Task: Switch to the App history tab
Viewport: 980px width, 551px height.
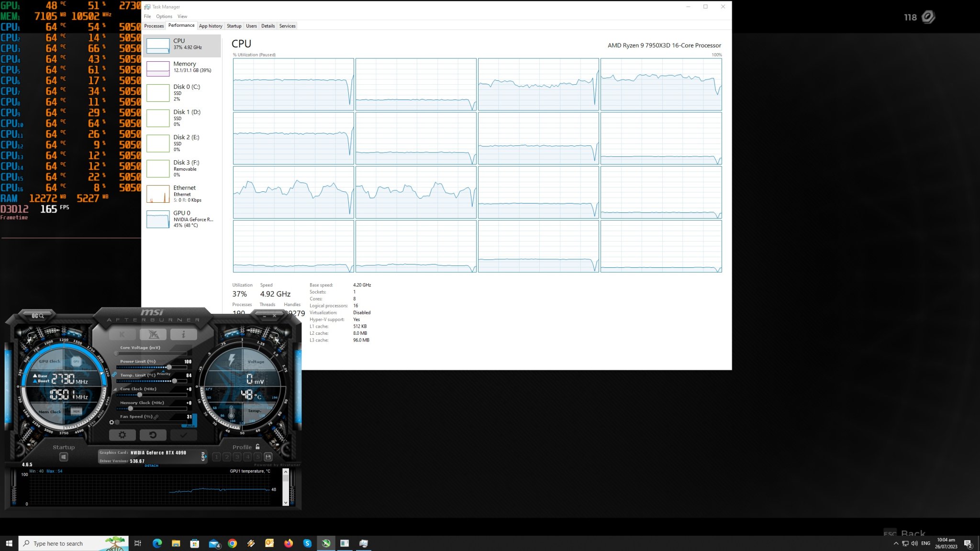Action: (211, 26)
